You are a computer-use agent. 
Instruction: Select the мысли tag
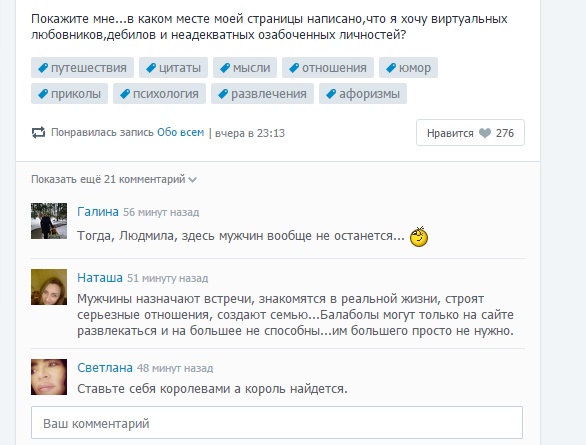pos(245,68)
